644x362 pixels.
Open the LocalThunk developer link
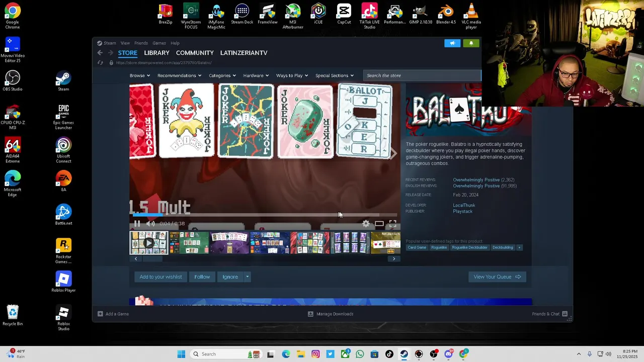[464, 205]
